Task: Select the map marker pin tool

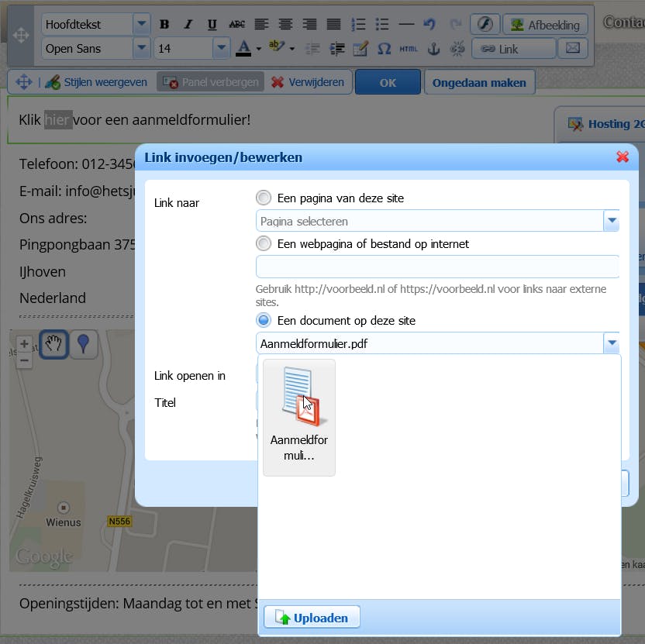Action: pyautogui.click(x=84, y=344)
